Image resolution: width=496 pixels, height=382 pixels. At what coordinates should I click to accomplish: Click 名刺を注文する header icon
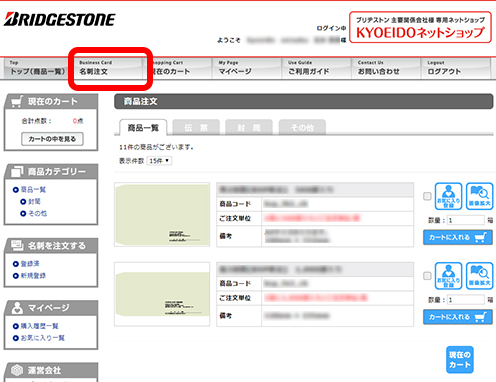17,245
